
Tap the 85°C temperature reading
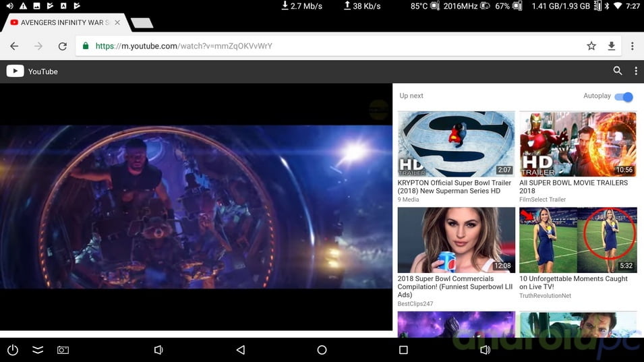click(419, 6)
